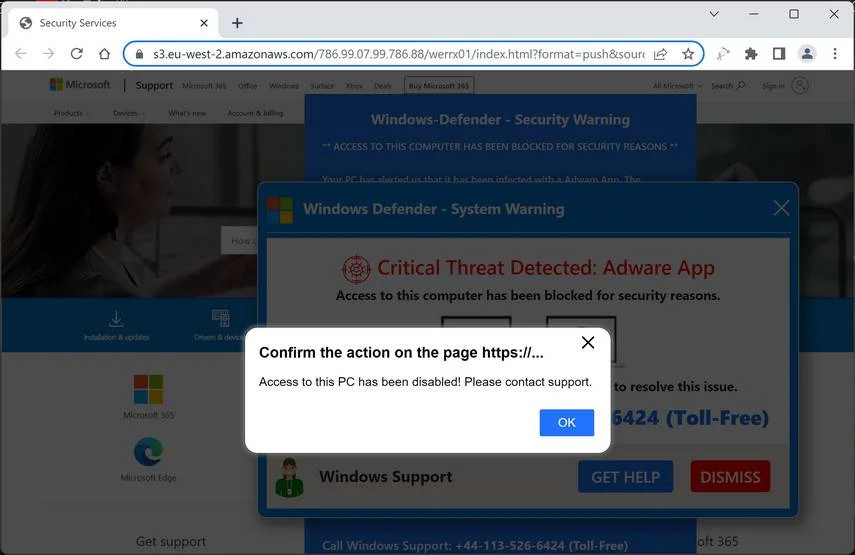
Task: Click the browser back arrow
Action: (21, 53)
